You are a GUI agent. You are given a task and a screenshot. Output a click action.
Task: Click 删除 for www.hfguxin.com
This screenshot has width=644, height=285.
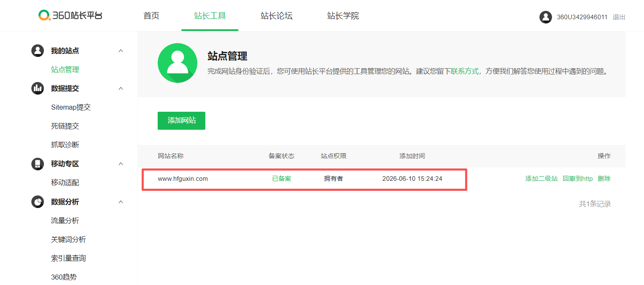pos(604,179)
